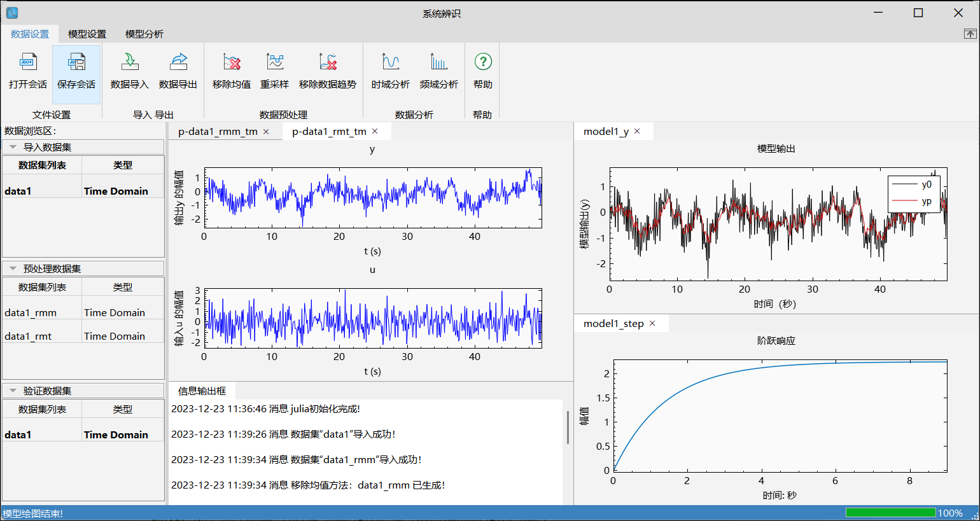Switch to the 模型分析 ribbon tab
This screenshot has width=980, height=521.
click(144, 34)
